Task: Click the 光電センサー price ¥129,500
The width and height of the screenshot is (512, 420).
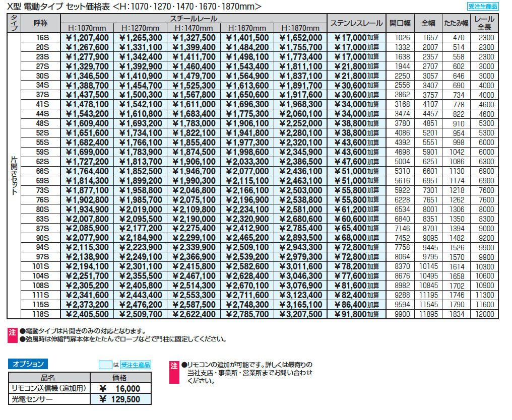Action: [120, 399]
